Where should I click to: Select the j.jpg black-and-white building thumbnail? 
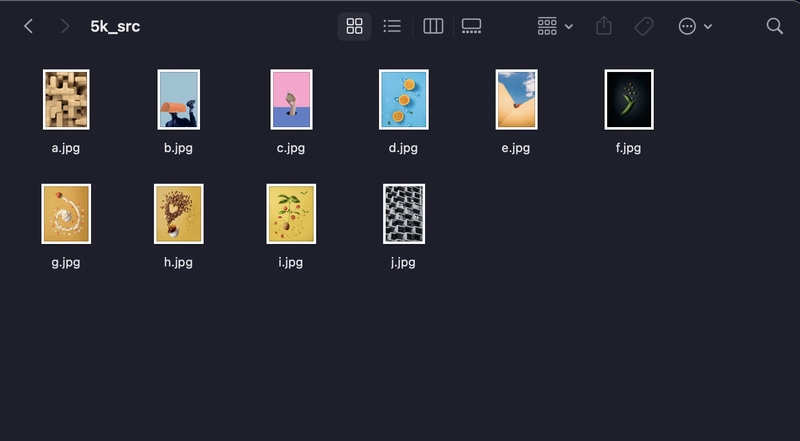click(x=404, y=214)
